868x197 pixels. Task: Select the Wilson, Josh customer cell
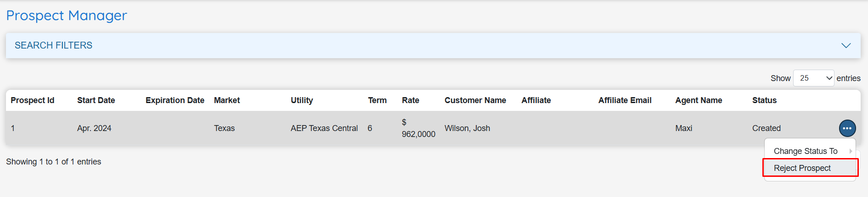click(x=467, y=128)
